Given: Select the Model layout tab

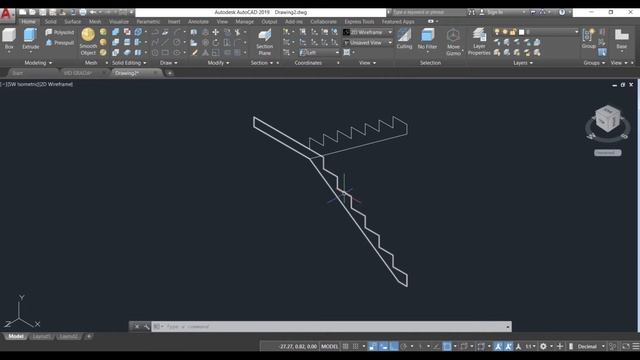Looking at the screenshot, I should pos(16,336).
